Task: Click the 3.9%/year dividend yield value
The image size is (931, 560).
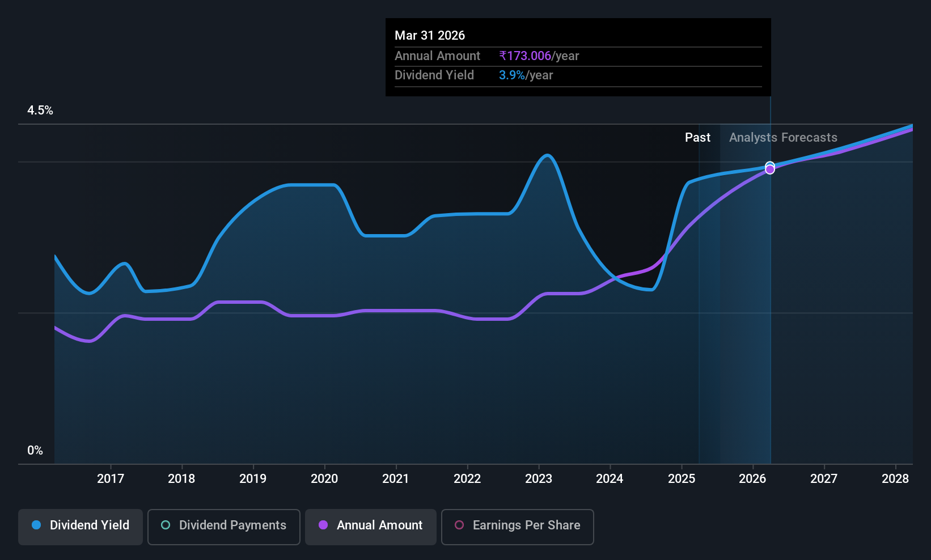Action: point(526,75)
